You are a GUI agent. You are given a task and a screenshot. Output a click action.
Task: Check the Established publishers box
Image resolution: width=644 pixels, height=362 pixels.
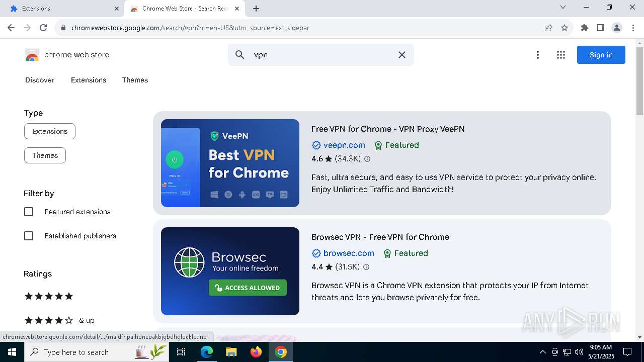(29, 236)
